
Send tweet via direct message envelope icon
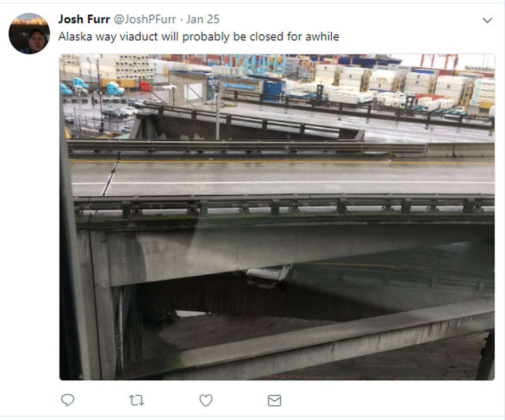click(x=274, y=401)
